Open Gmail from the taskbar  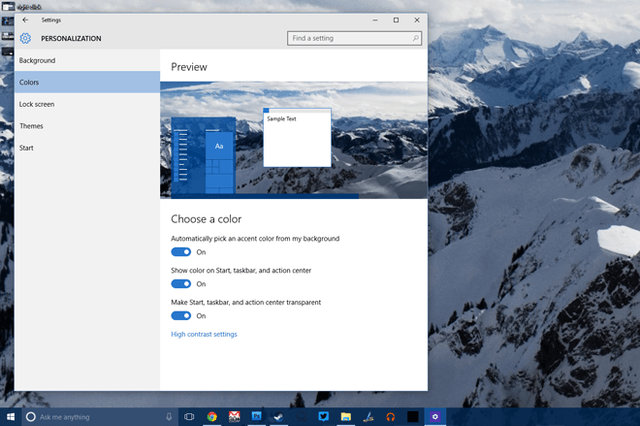pos(234,417)
